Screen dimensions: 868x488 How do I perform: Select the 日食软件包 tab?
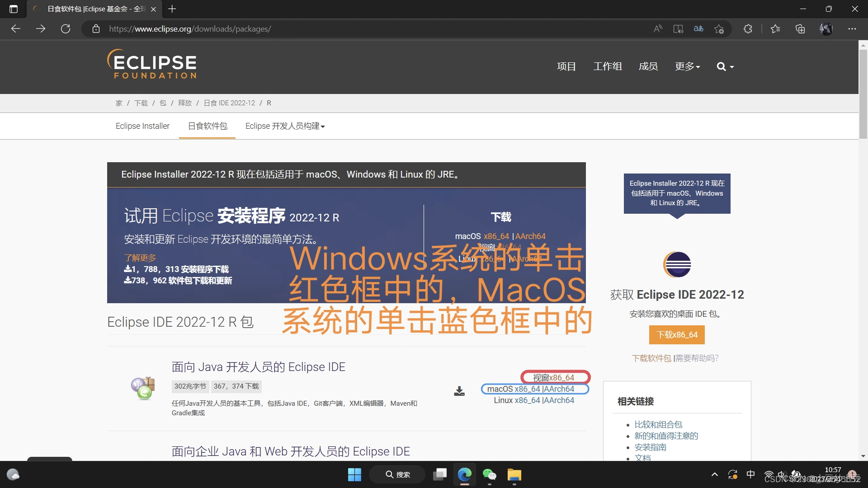coord(208,126)
